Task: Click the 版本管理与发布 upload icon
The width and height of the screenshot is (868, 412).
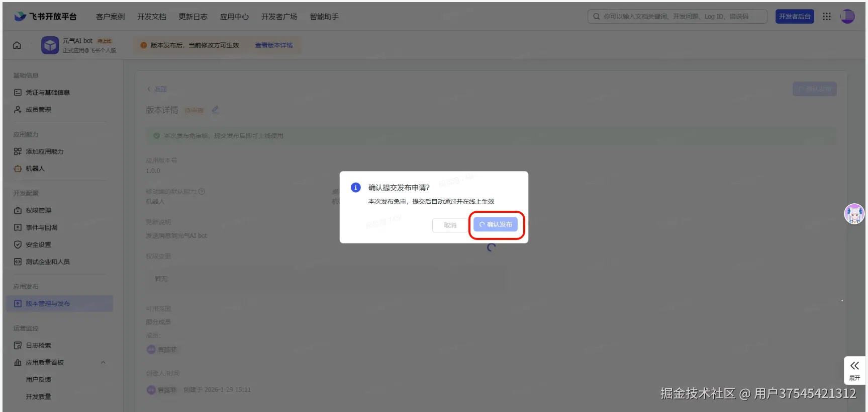Action: pos(18,303)
